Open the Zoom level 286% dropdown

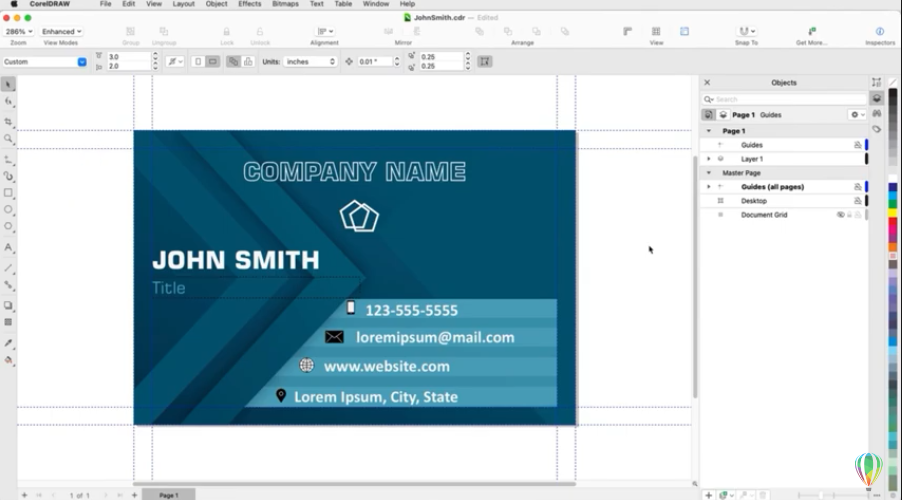point(19,32)
